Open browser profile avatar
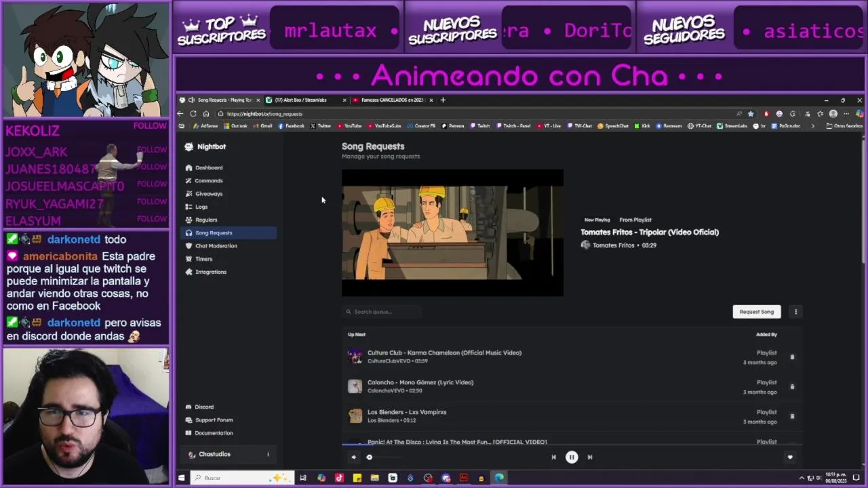Viewport: 868px width, 488px height. click(x=833, y=114)
